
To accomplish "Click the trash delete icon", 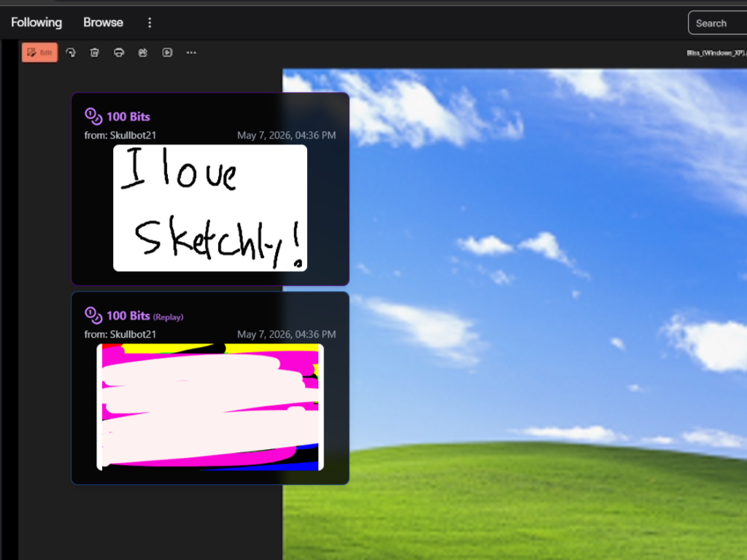I will (x=94, y=52).
